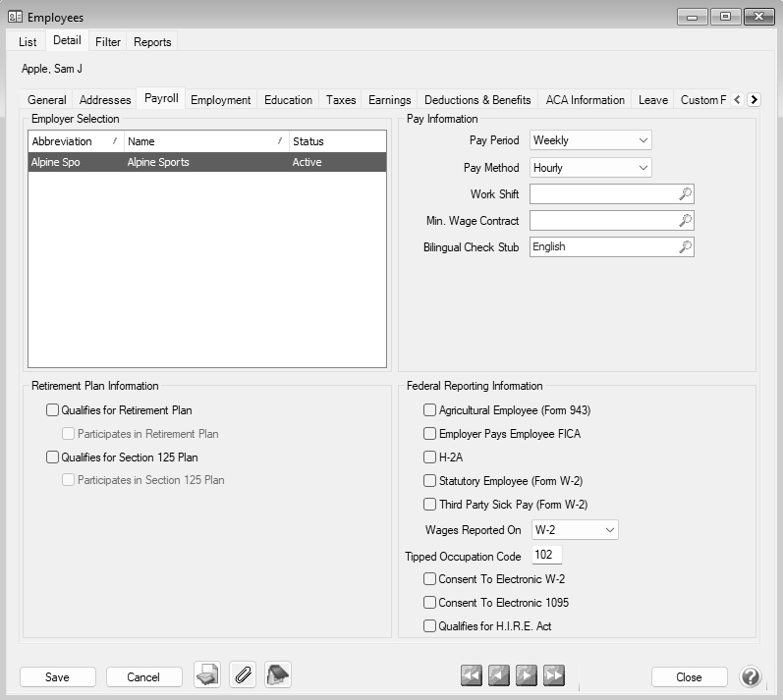Click the print icon beside Cancel

tap(207, 675)
